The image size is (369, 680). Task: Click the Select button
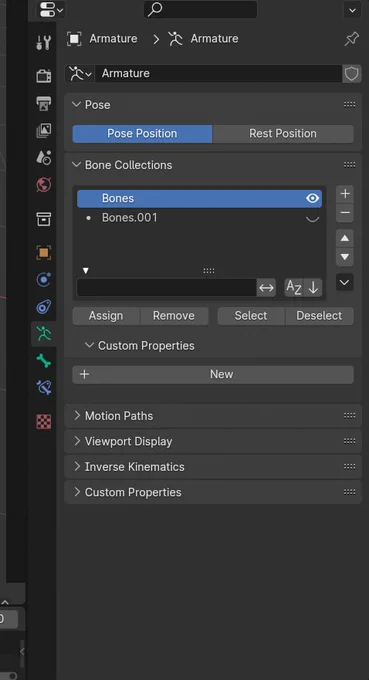click(x=251, y=316)
